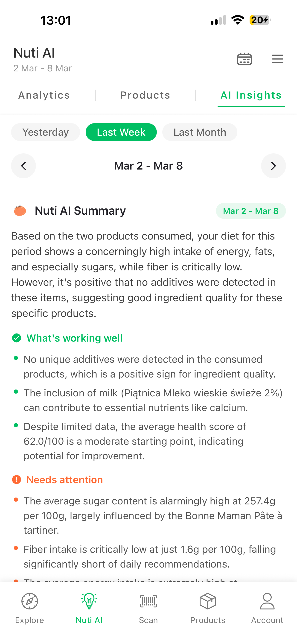Open the Account profile icon
This screenshot has height=644, width=297.
pyautogui.click(x=267, y=601)
